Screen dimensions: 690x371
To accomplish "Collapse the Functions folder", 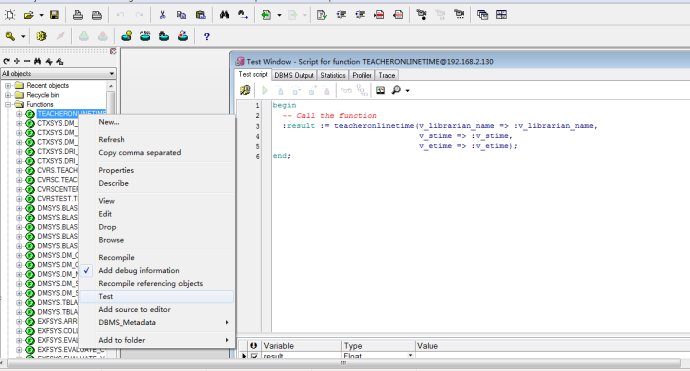I will pyautogui.click(x=8, y=105).
